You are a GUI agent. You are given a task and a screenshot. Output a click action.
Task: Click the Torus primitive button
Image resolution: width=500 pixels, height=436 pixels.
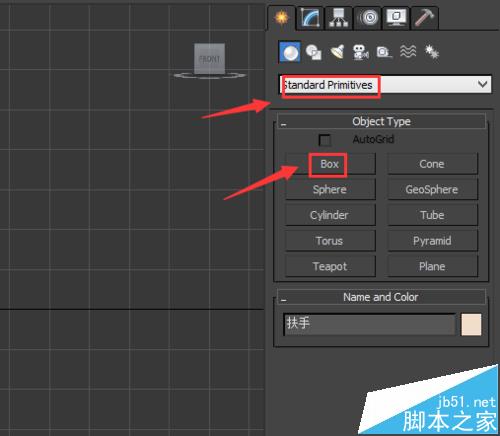[x=330, y=241]
